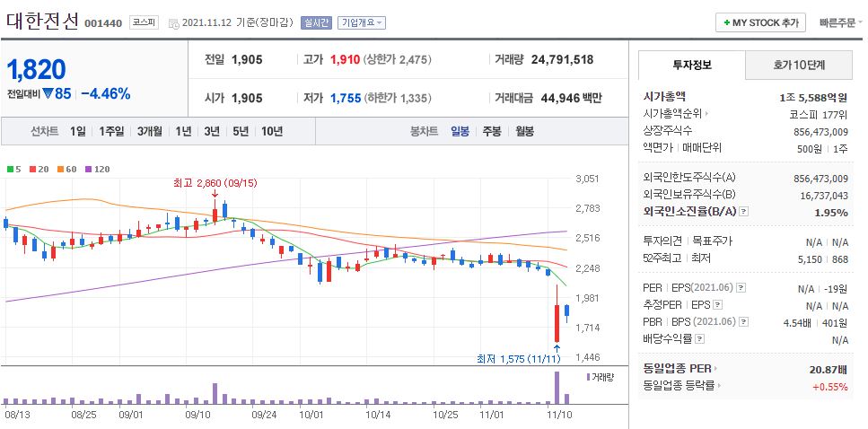Click the 저가 1,755 value
Viewport: 868px width, 429px height.
346,99
